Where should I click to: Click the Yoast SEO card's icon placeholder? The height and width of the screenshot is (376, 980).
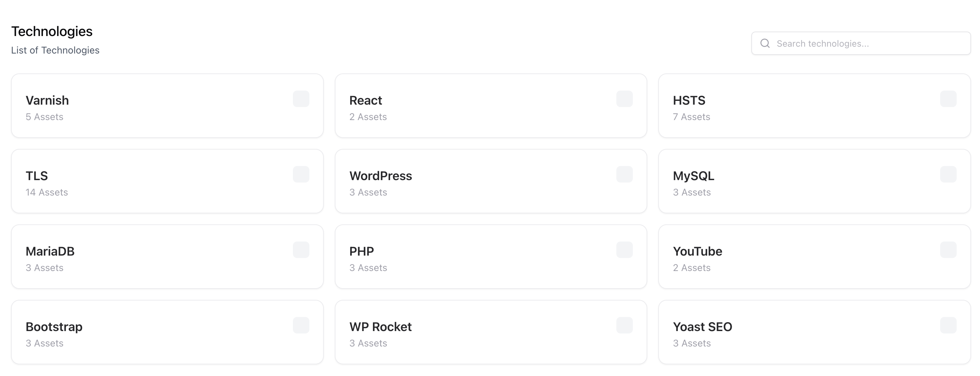tap(948, 325)
